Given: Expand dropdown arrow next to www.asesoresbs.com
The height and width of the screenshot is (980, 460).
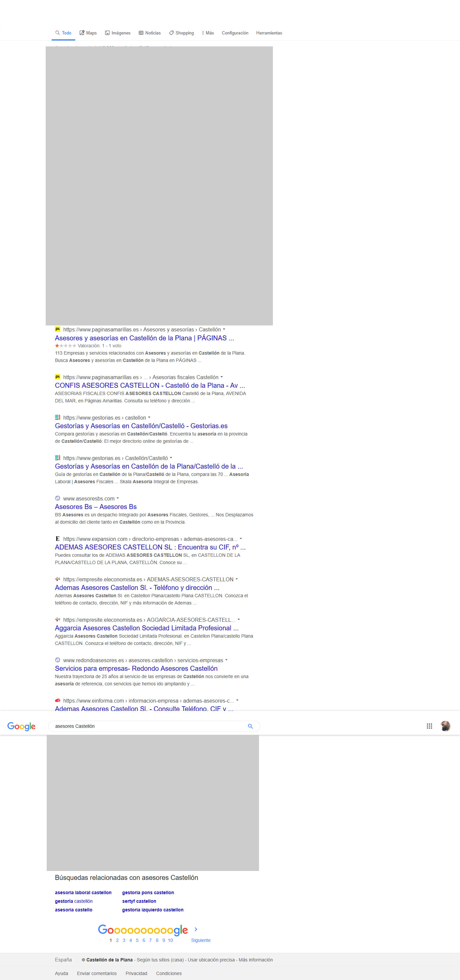Looking at the screenshot, I should point(118,498).
